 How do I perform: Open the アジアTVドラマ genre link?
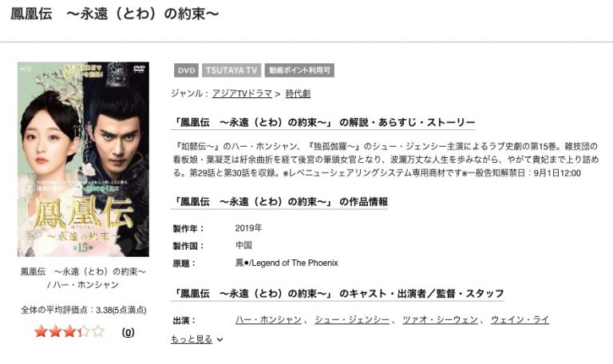(242, 93)
